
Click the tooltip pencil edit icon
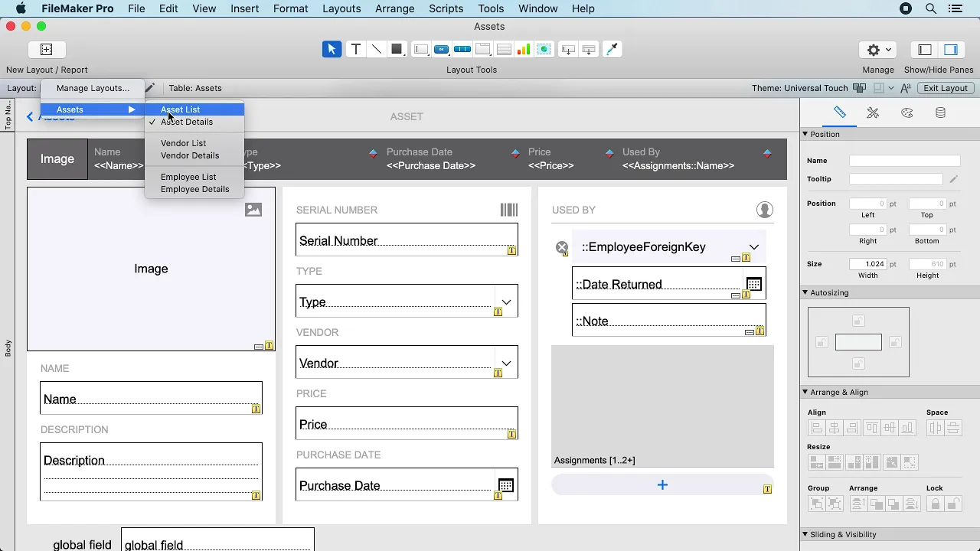(x=954, y=179)
